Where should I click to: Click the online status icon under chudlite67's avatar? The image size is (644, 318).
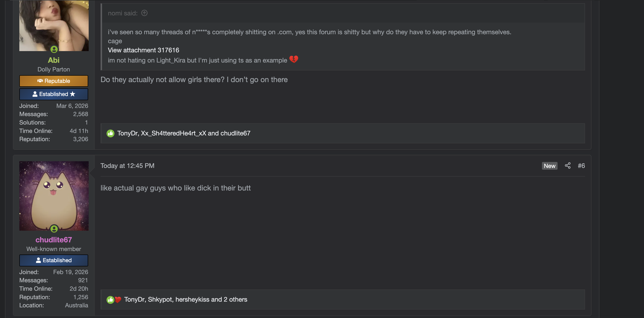click(x=54, y=229)
